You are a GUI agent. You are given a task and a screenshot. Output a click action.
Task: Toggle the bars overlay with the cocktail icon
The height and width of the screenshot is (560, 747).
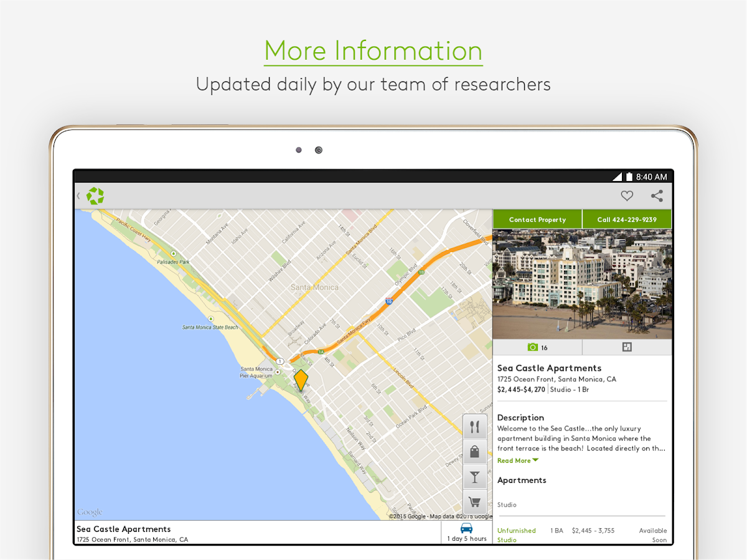point(474,477)
